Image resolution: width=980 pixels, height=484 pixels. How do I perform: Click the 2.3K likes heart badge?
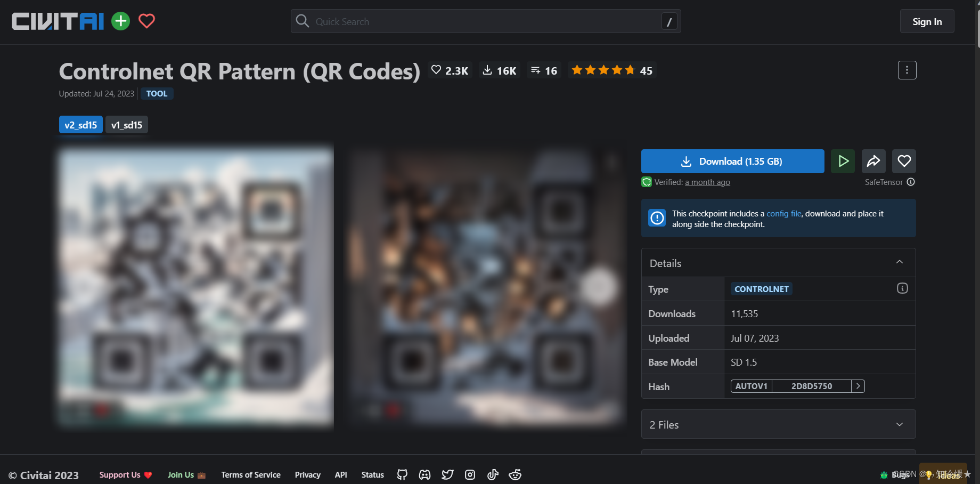pos(450,70)
